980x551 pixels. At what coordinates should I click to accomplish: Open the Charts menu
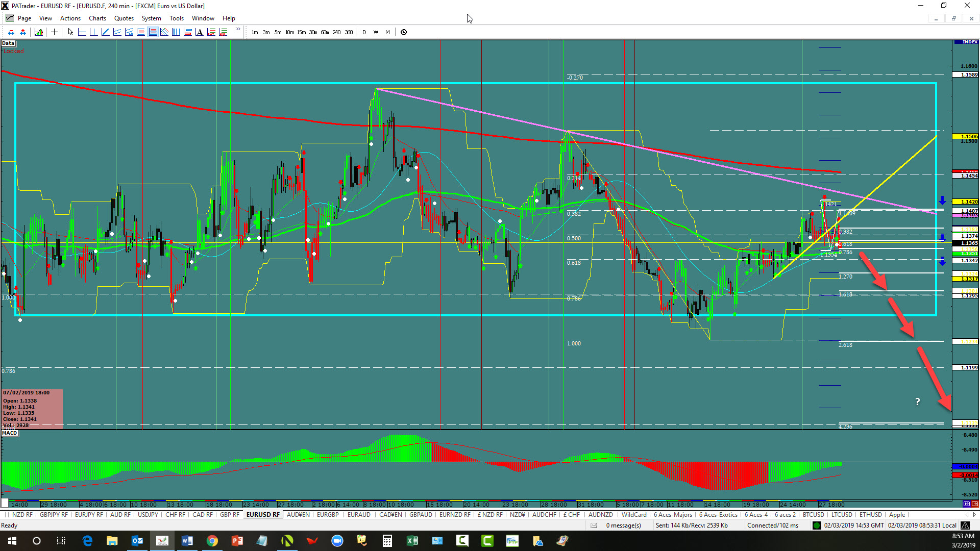click(97, 18)
